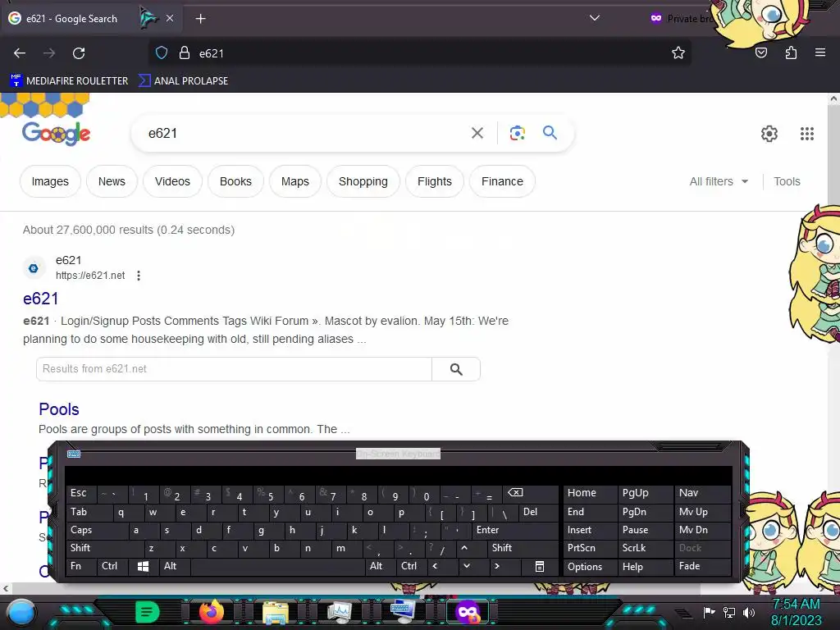The width and height of the screenshot is (840, 630).
Task: Click the Windows logo key on on-screen keyboard
Action: 143,566
